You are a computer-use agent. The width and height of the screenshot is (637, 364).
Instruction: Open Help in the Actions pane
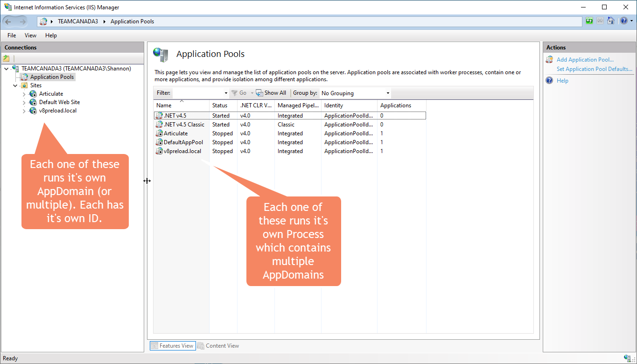point(562,81)
